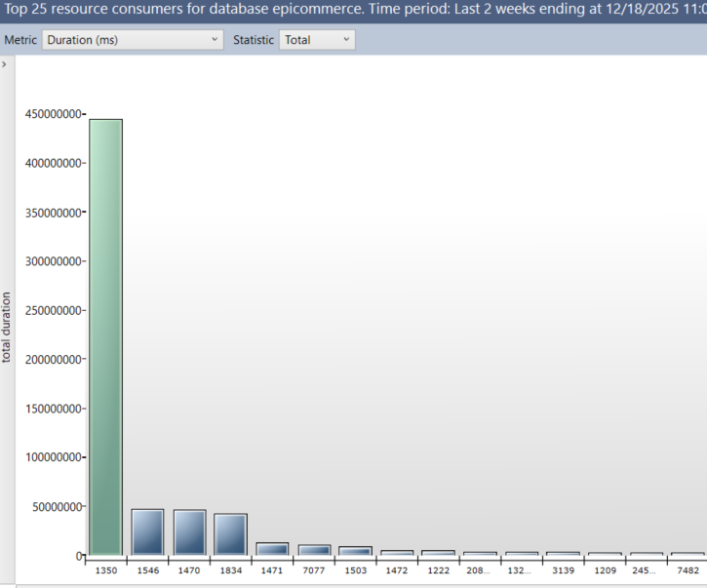707x588 pixels.
Task: Pick the bar for query 1834
Action: pyautogui.click(x=230, y=534)
